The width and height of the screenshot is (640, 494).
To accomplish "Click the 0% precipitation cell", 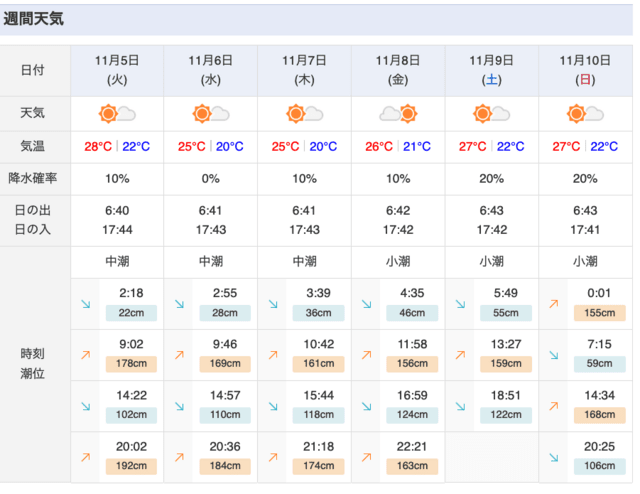I will (x=211, y=179).
